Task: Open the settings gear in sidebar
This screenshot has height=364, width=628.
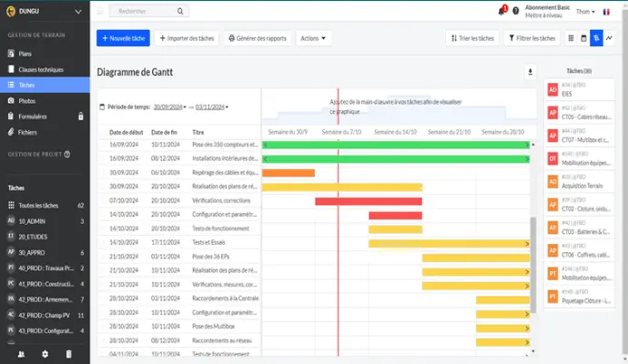Action: click(45, 354)
